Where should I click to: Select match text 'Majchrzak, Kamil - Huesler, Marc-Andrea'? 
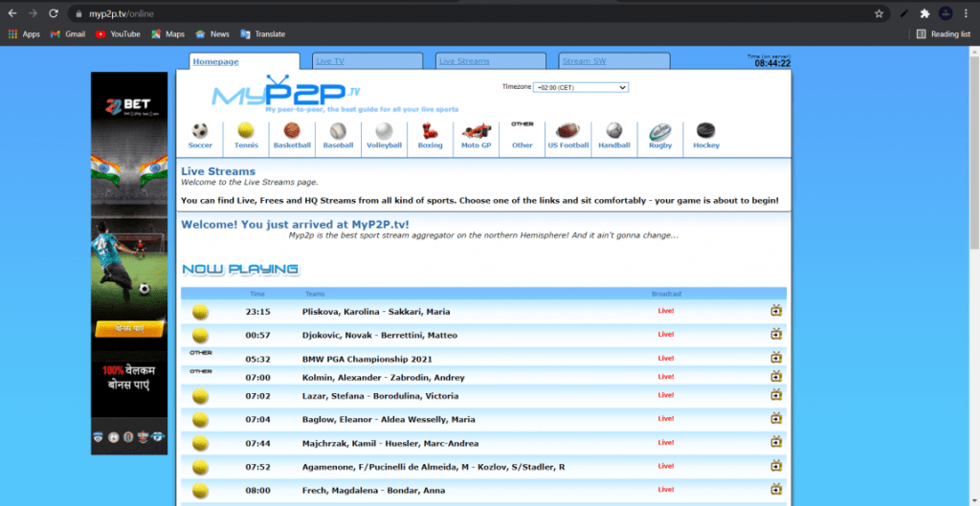click(x=390, y=444)
